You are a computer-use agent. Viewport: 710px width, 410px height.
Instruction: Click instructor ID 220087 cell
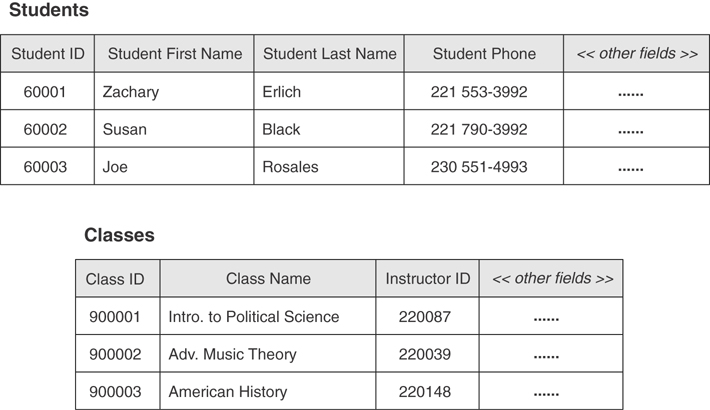click(425, 317)
